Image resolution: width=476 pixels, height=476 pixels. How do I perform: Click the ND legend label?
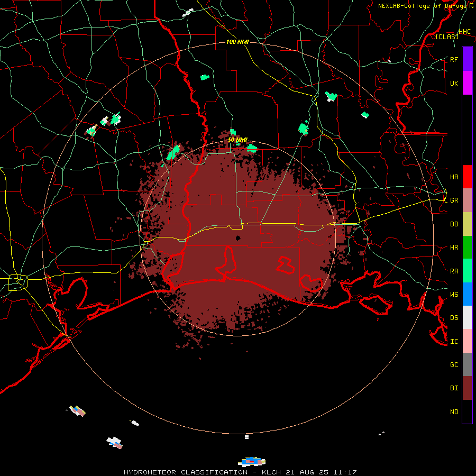tap(454, 411)
